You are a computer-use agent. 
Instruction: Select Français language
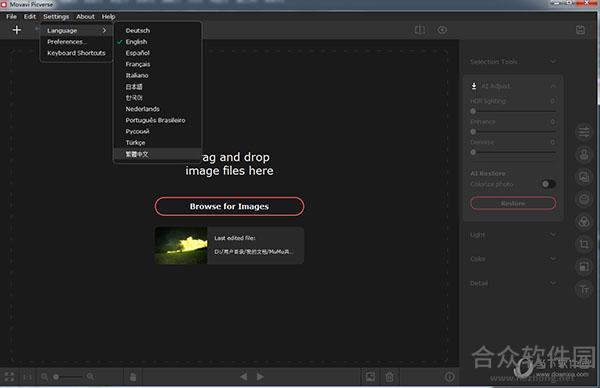pos(157,64)
